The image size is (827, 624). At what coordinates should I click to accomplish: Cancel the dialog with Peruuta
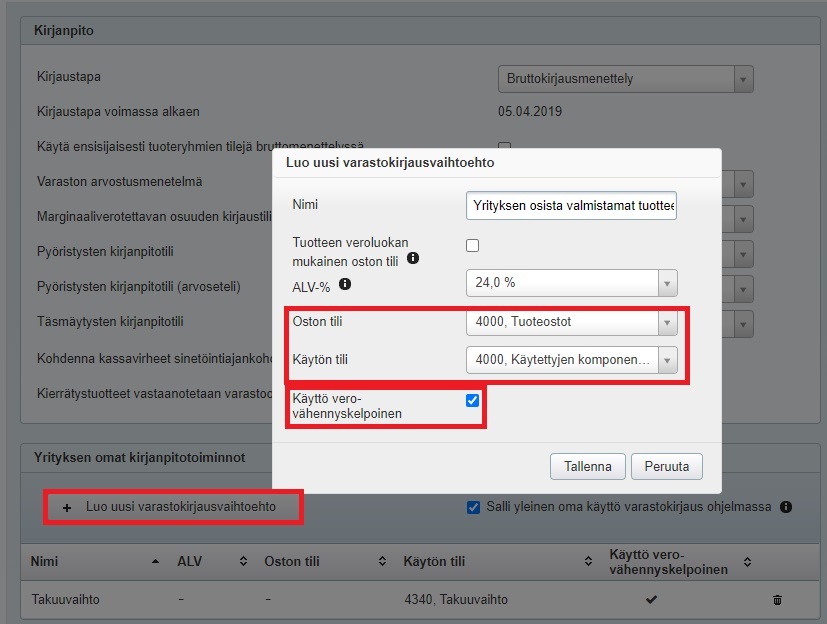point(668,466)
